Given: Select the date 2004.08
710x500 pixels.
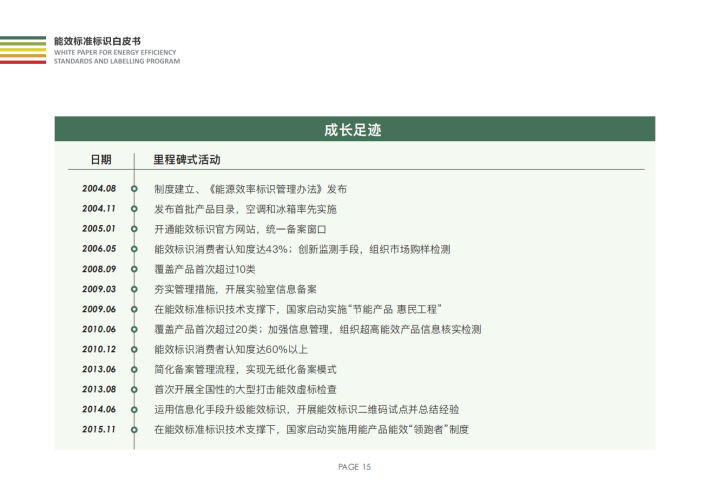Looking at the screenshot, I should 99,188.
